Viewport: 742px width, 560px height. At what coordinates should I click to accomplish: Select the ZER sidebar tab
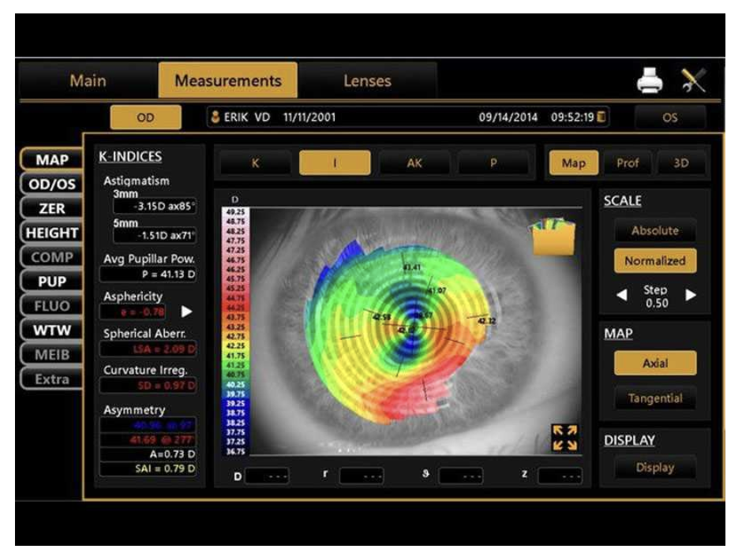tap(52, 208)
